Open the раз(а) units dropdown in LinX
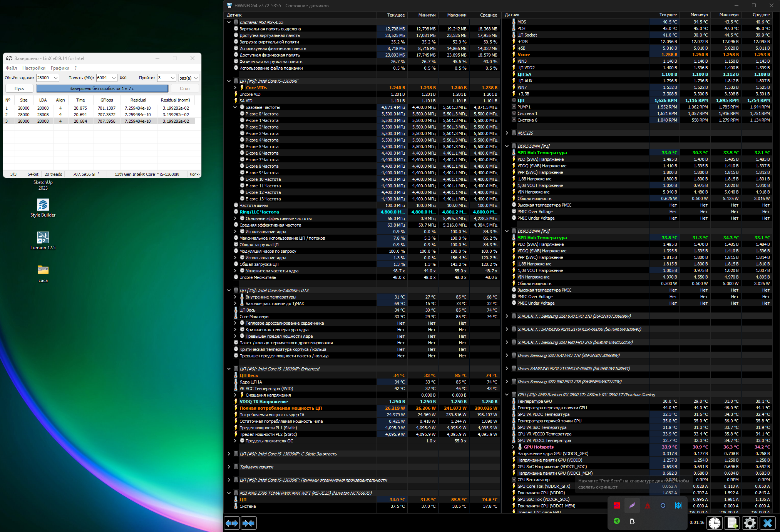780x532 pixels. 196,78
